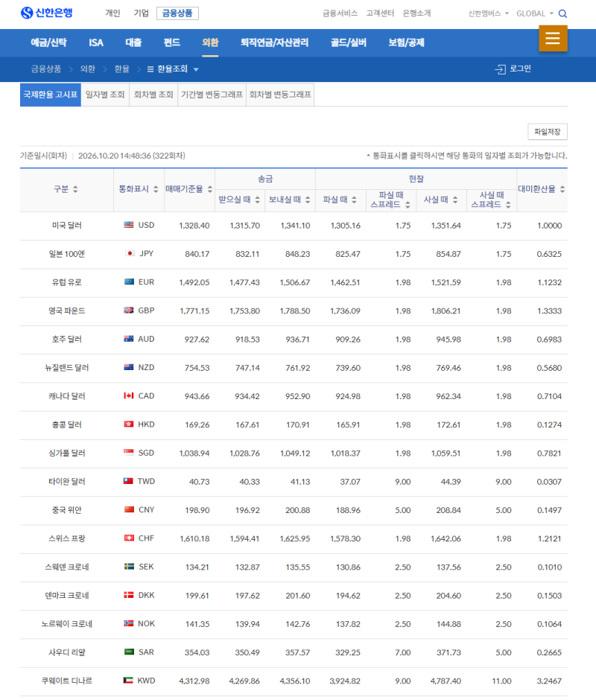This screenshot has height=700, width=596.
Task: Click the CHF flag icon
Action: coord(129,538)
